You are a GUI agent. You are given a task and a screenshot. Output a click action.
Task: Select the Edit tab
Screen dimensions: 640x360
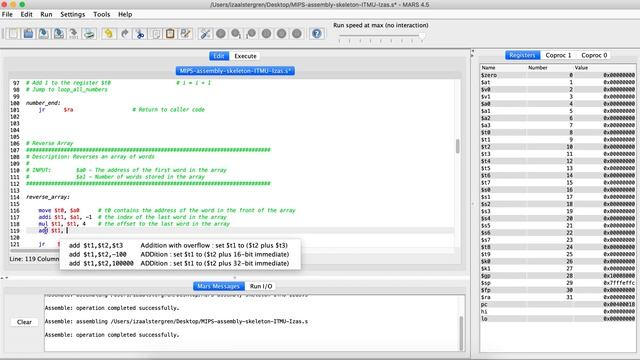click(219, 56)
